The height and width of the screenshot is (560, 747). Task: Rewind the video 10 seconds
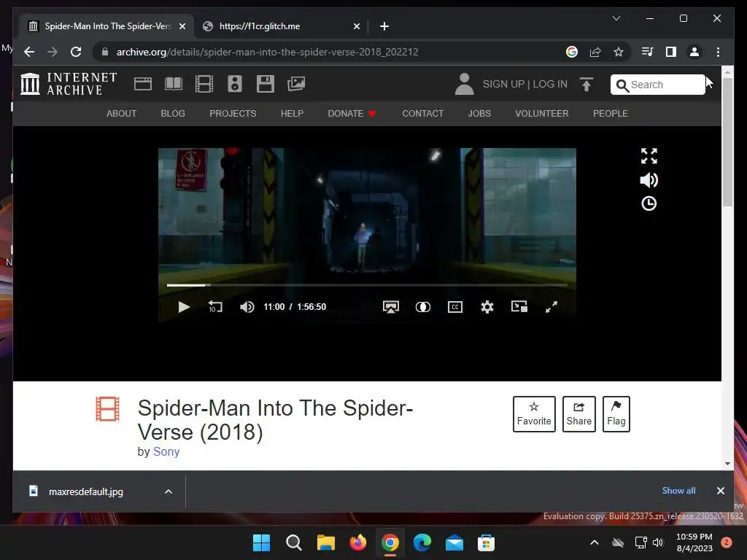(x=215, y=307)
